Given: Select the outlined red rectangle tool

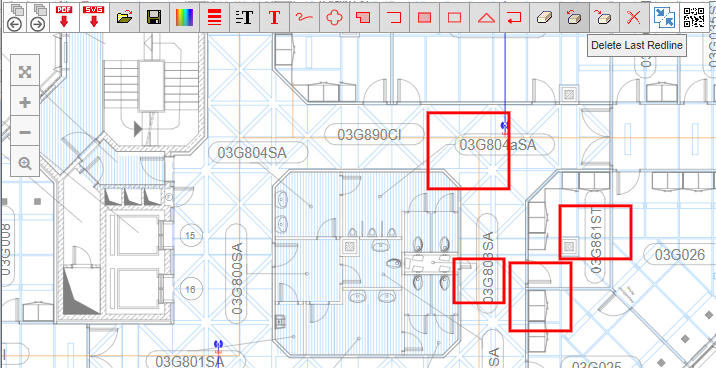Looking at the screenshot, I should [455, 17].
